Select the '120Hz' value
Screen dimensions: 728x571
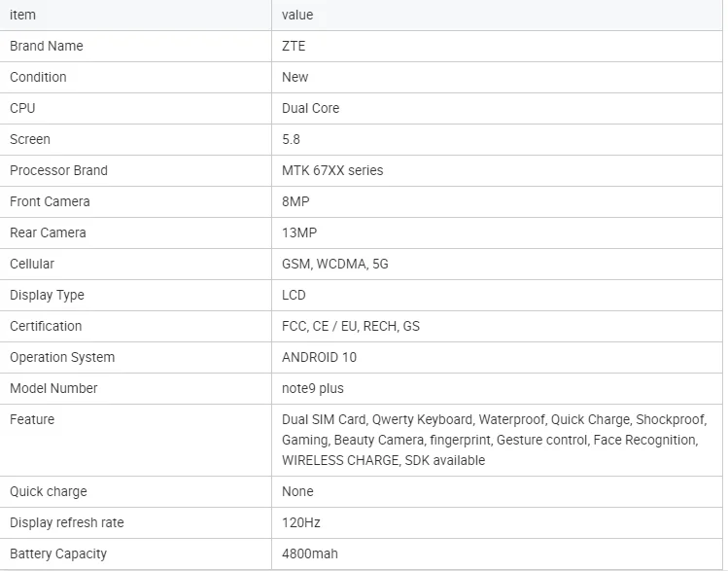[x=301, y=522]
